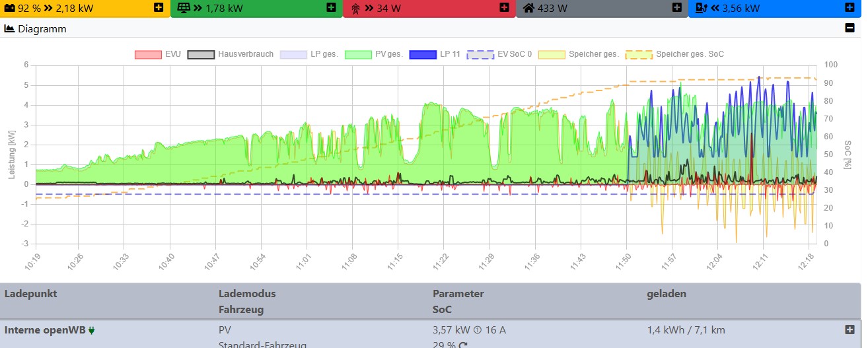This screenshot has width=868, height=348.
Task: Click the plus icon on house consumption card
Action: pyautogui.click(x=676, y=8)
